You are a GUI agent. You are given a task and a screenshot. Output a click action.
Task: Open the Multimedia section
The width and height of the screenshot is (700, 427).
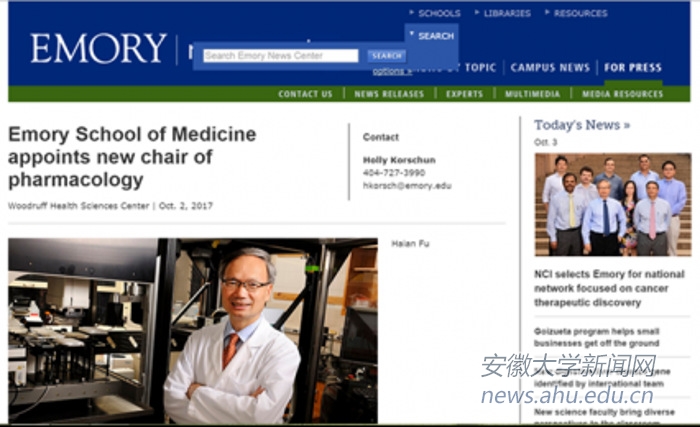[532, 94]
